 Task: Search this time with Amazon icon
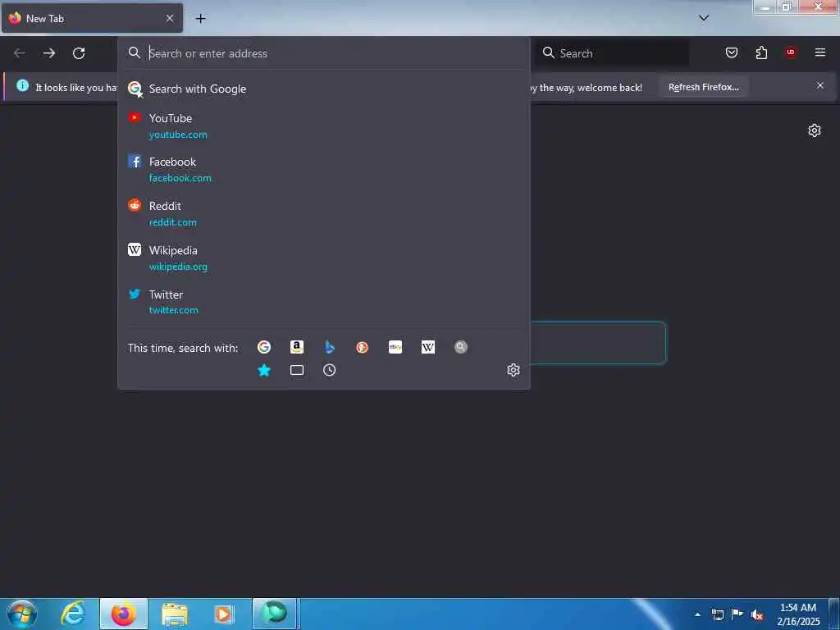(297, 347)
